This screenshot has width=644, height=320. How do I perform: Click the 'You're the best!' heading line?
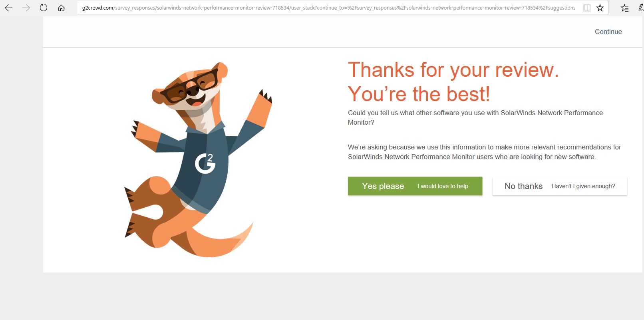pos(419,94)
